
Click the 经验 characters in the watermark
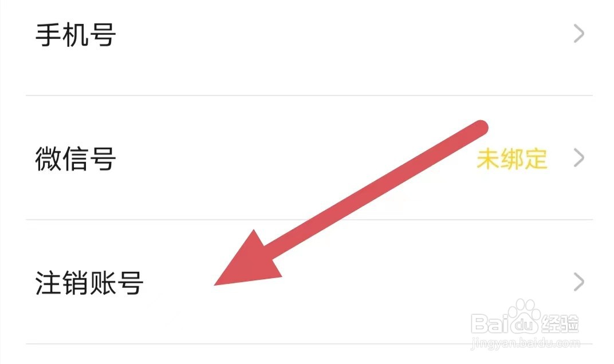(560, 324)
